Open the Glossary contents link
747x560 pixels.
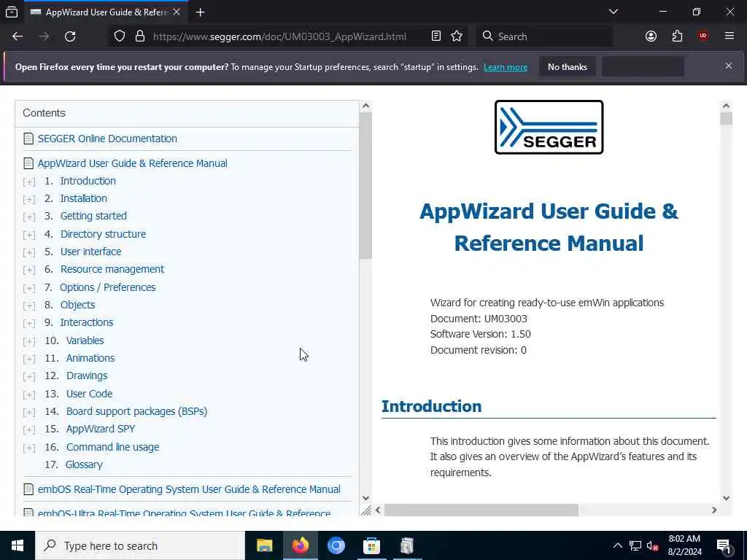pyautogui.click(x=84, y=464)
